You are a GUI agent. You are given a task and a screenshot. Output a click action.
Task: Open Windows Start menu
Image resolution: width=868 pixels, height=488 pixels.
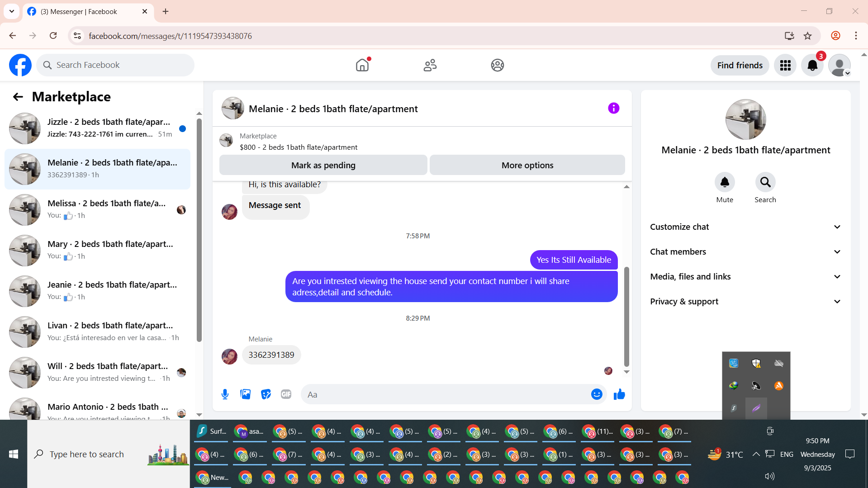click(14, 454)
